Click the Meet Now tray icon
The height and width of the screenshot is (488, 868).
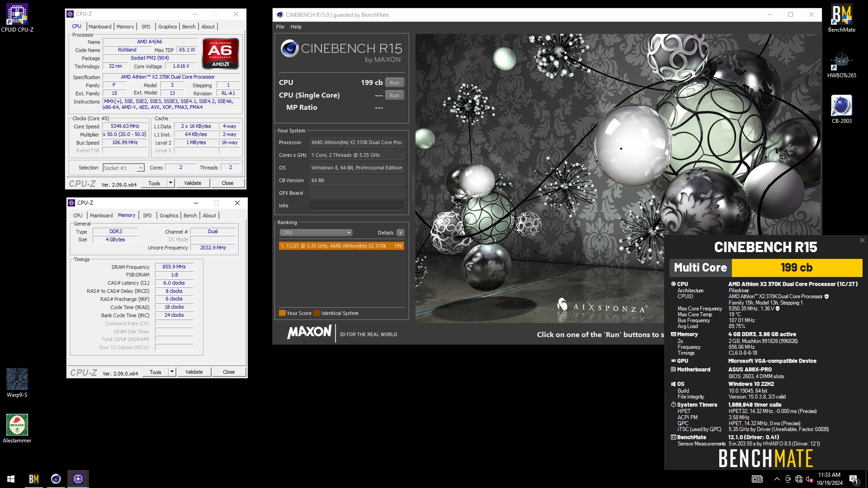click(x=788, y=479)
